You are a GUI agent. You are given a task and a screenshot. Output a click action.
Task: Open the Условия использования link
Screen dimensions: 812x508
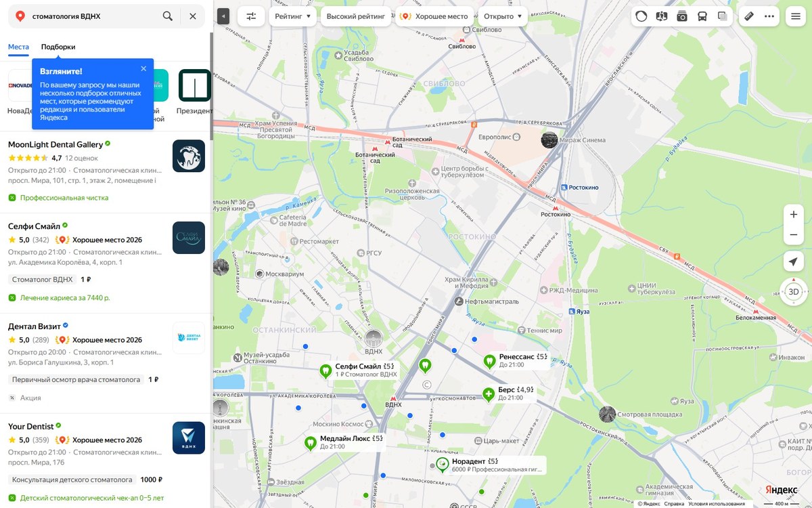(717, 503)
